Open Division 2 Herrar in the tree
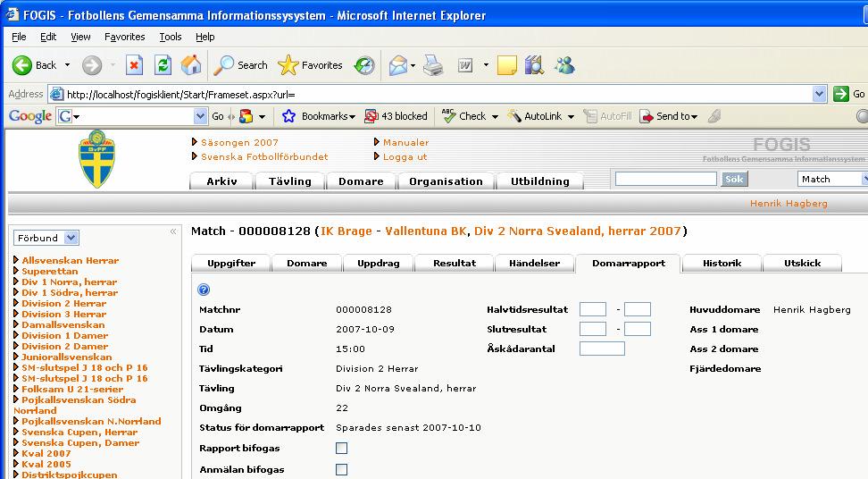The height and width of the screenshot is (479, 868). tap(63, 303)
